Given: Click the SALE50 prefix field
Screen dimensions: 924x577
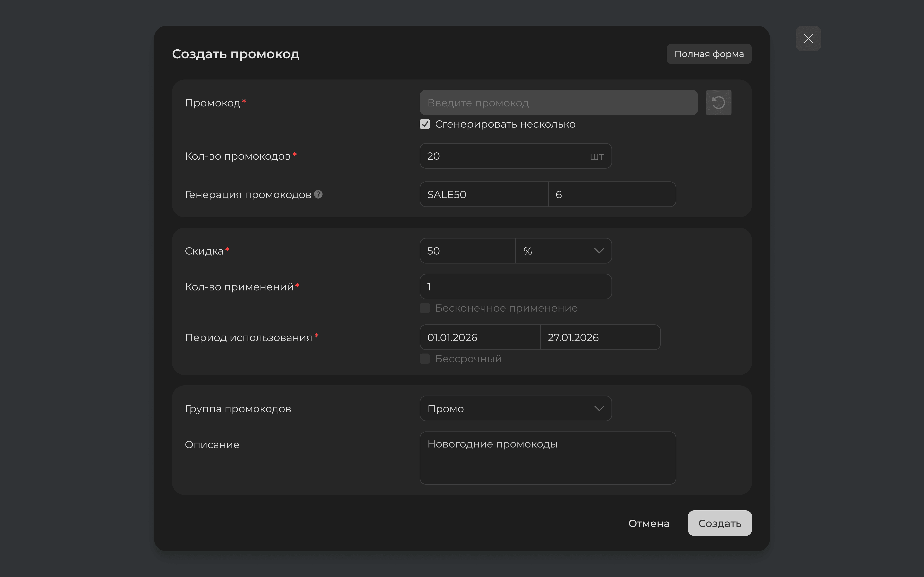Looking at the screenshot, I should click(483, 195).
